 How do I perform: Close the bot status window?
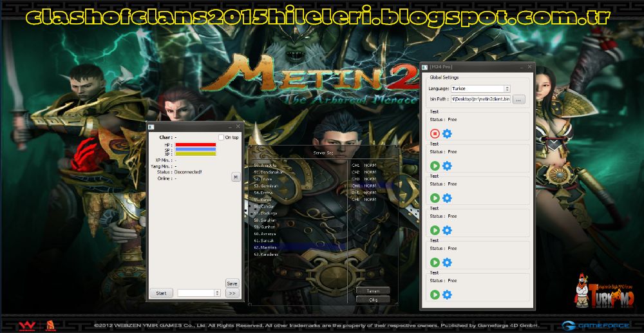click(x=238, y=126)
